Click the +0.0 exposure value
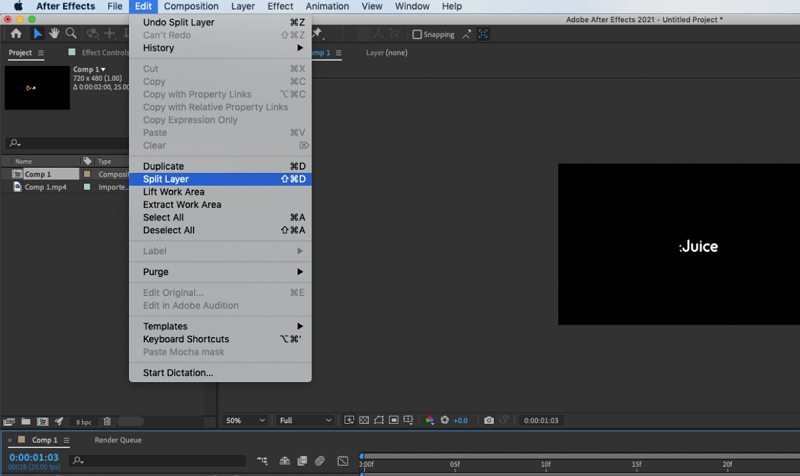Viewport: 800px width, 476px height. (x=461, y=420)
